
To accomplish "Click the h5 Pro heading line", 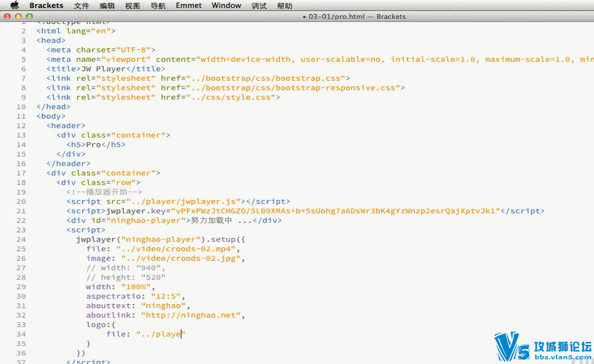I will [x=96, y=145].
